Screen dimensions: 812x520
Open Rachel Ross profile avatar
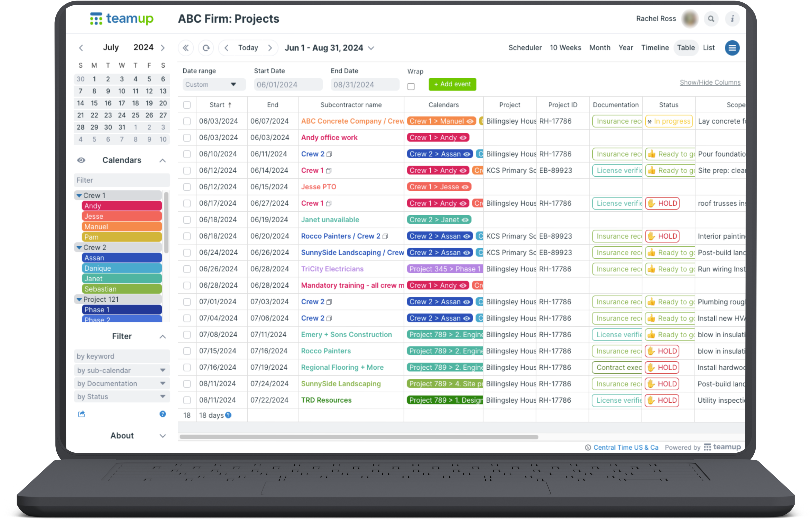pyautogui.click(x=689, y=19)
